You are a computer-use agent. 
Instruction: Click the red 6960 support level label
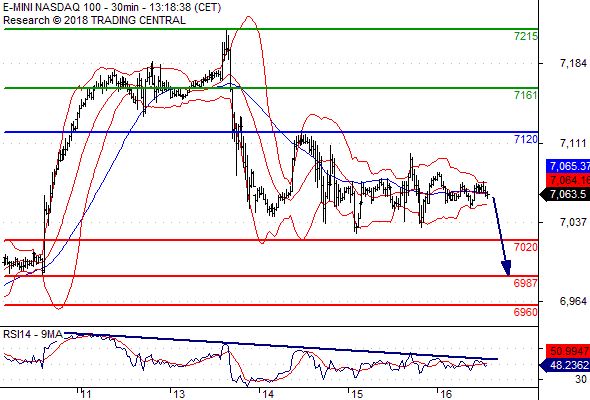point(526,312)
